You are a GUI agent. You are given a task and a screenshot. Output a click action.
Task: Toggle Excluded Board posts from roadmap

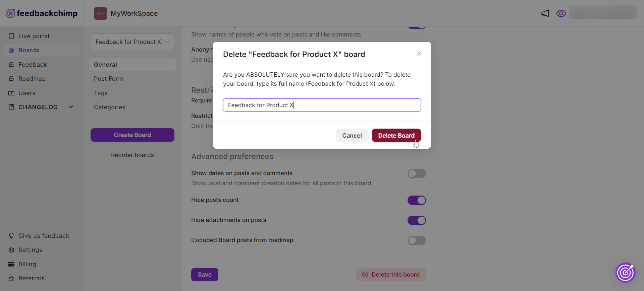click(417, 240)
